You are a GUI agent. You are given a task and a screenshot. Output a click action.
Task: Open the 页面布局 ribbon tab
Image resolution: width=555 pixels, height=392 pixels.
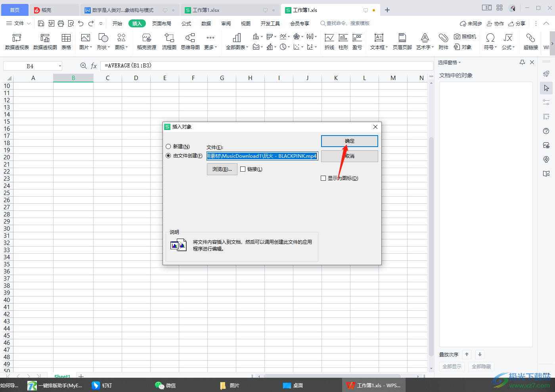(x=162, y=23)
